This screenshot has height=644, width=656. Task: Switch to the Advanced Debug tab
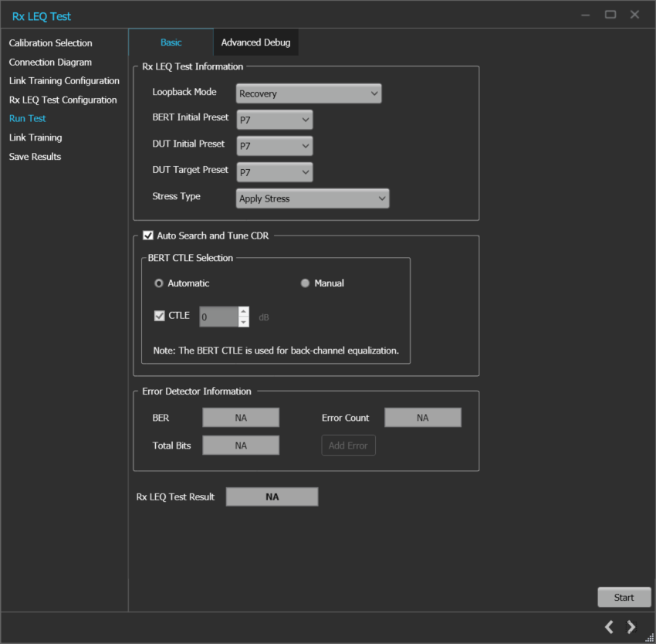(255, 42)
